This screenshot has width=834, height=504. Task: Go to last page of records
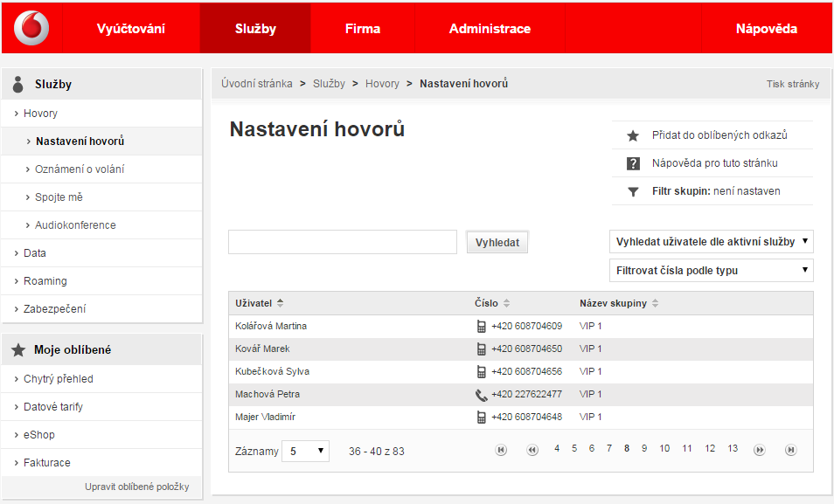[791, 450]
